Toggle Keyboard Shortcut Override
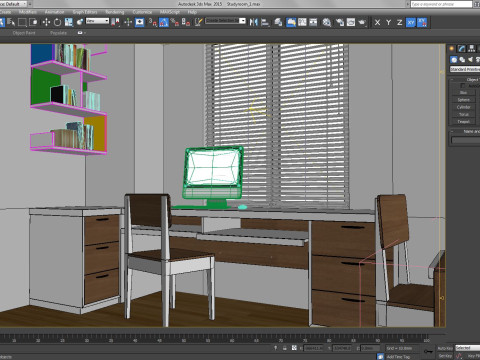480x360 pixels. pos(139,22)
